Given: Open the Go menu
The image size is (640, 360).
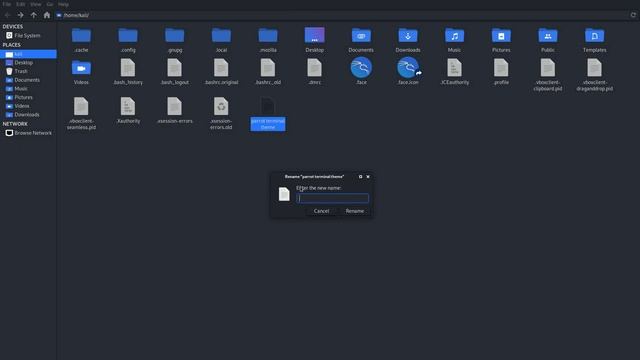Looking at the screenshot, I should 50,4.
